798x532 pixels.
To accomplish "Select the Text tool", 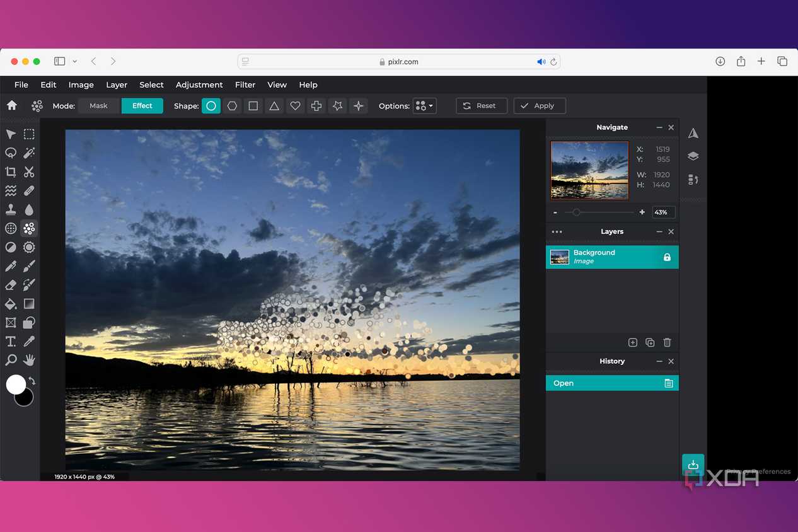I will 11,341.
